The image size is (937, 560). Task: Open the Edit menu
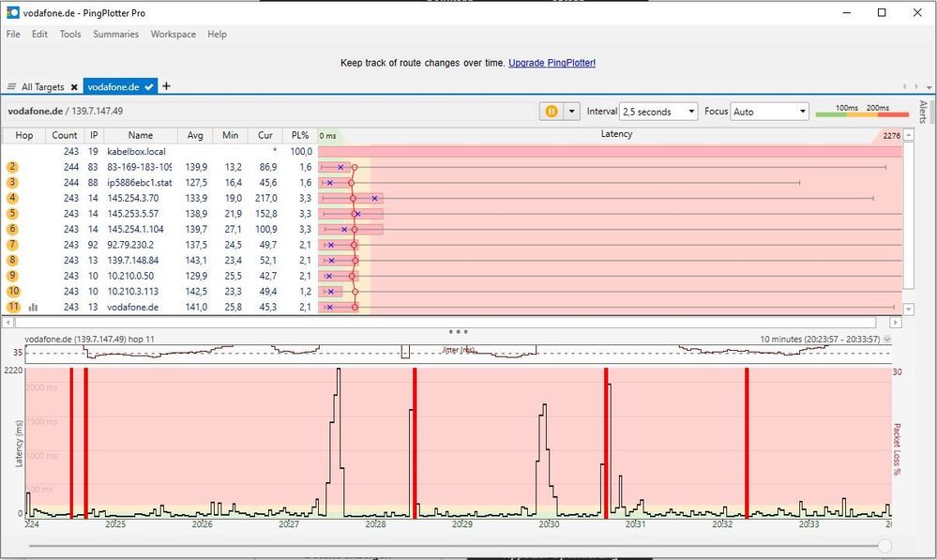coord(39,34)
